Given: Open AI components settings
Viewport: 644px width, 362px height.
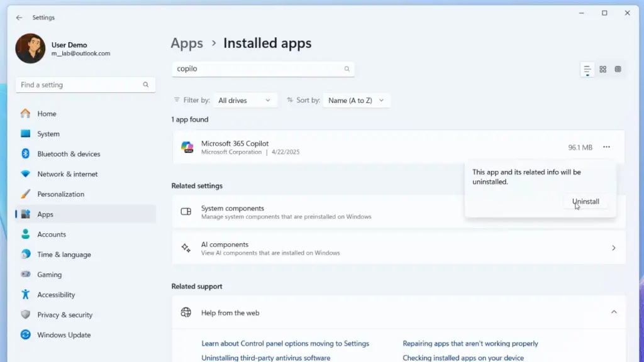Looking at the screenshot, I should (398, 248).
